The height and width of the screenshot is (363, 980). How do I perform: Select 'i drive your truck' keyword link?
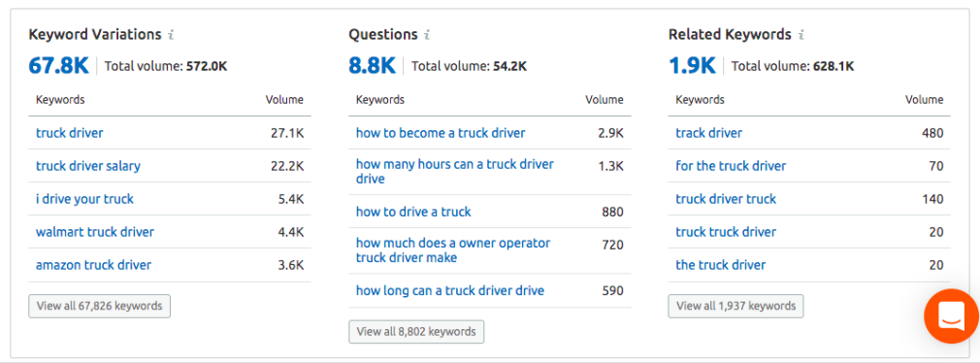point(84,199)
